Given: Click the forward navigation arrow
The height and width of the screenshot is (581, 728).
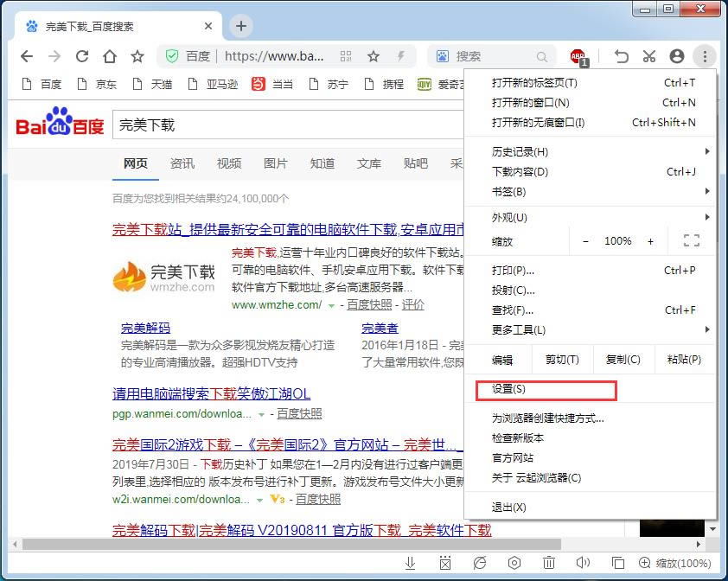Looking at the screenshot, I should [54, 56].
